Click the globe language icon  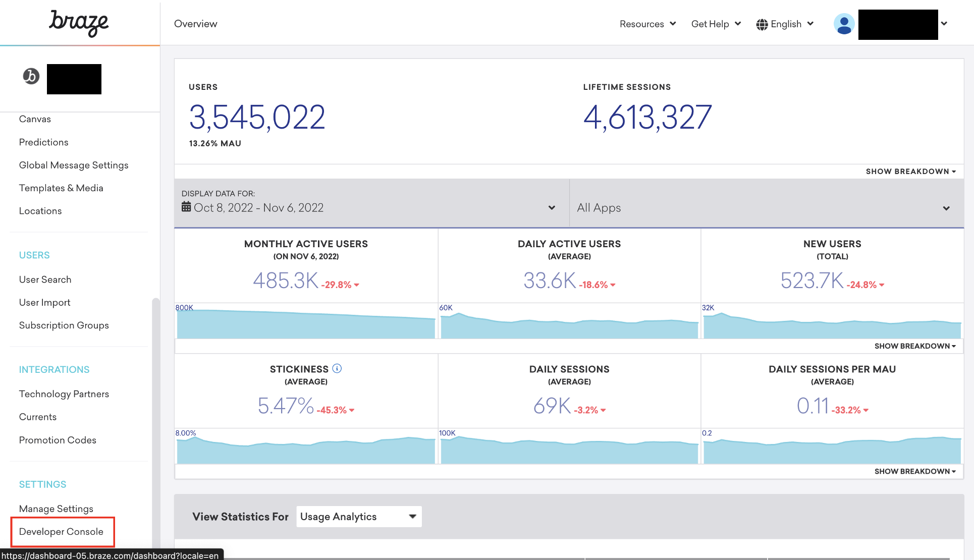[762, 24]
